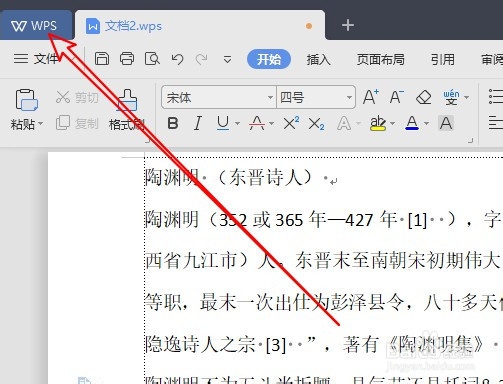Click the phonetic guide wén icon
This screenshot has width=503, height=384.
[451, 97]
